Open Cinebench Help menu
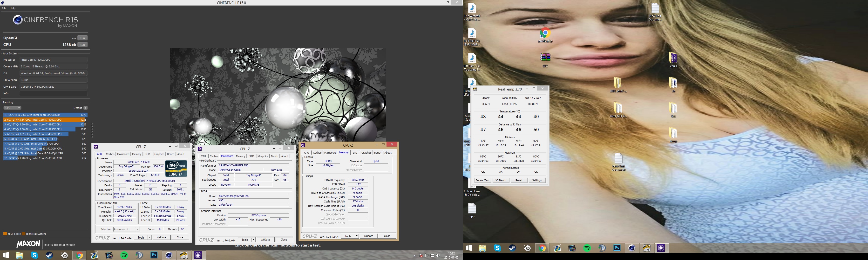Image resolution: width=868 pixels, height=260 pixels. coord(13,8)
